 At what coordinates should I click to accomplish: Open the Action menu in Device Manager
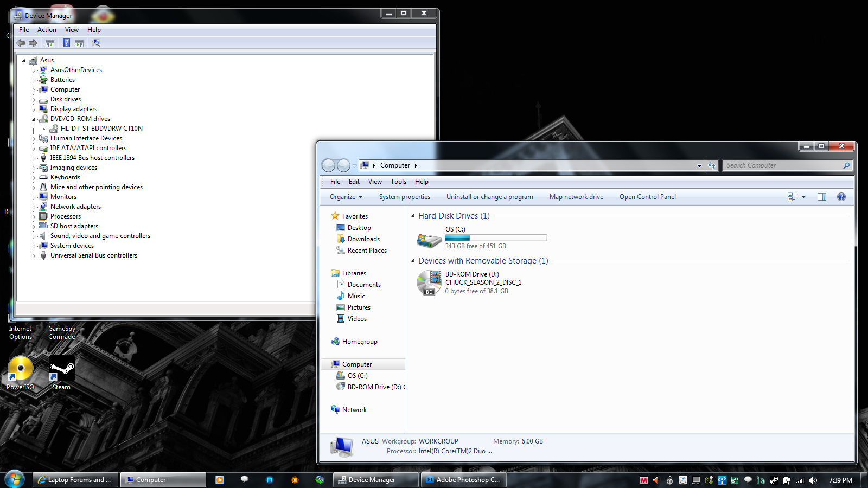coord(47,30)
